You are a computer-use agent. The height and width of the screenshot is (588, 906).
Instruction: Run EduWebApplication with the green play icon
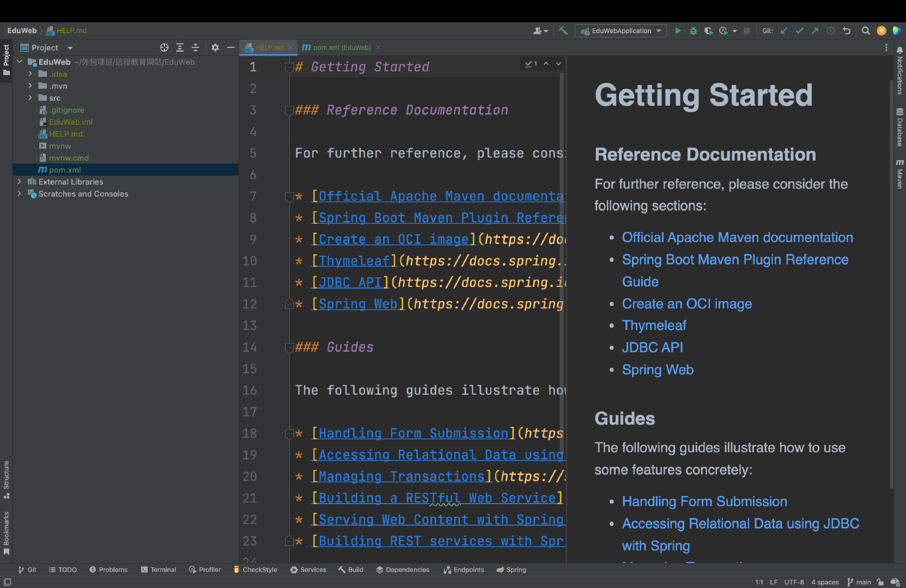click(678, 31)
